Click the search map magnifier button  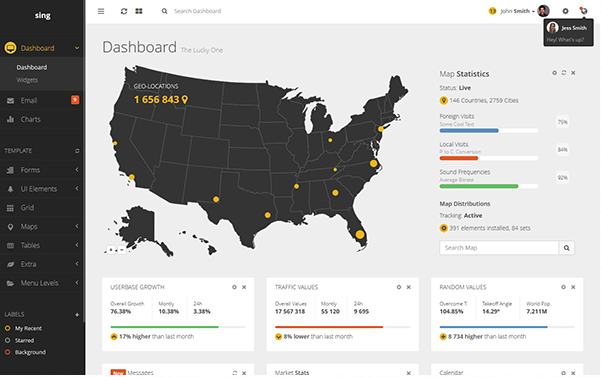coord(567,248)
